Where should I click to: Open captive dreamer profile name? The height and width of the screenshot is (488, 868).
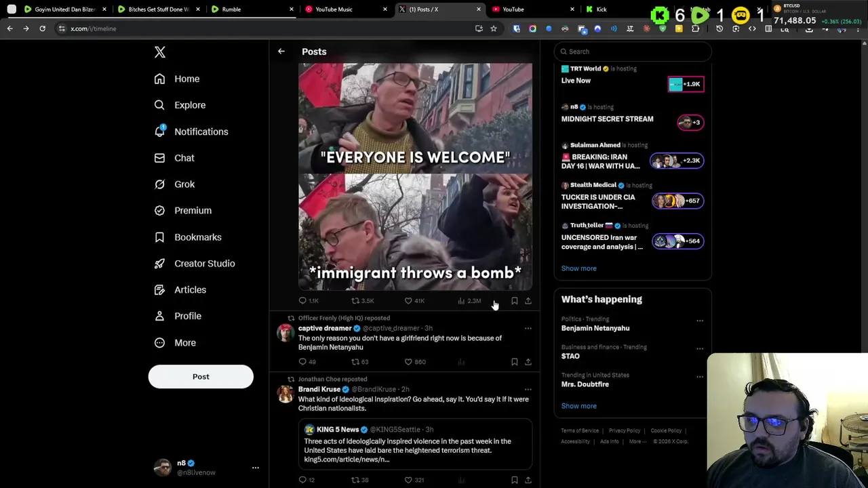[325, 328]
